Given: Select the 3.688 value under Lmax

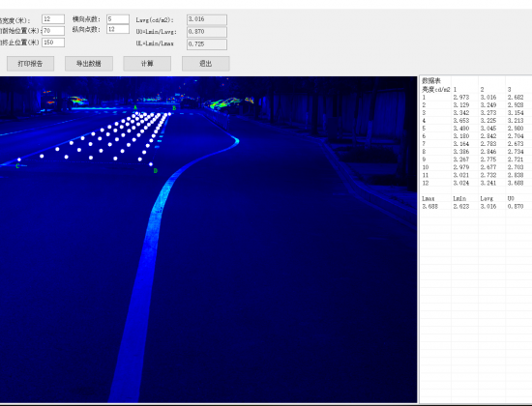Looking at the screenshot, I should click(429, 206).
